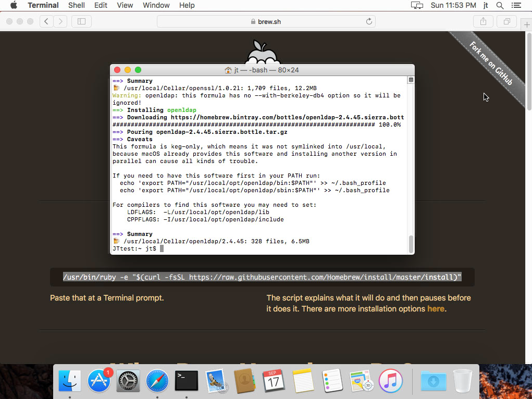
Task: Open Spotlight search magnifier icon
Action: tap(500, 5)
